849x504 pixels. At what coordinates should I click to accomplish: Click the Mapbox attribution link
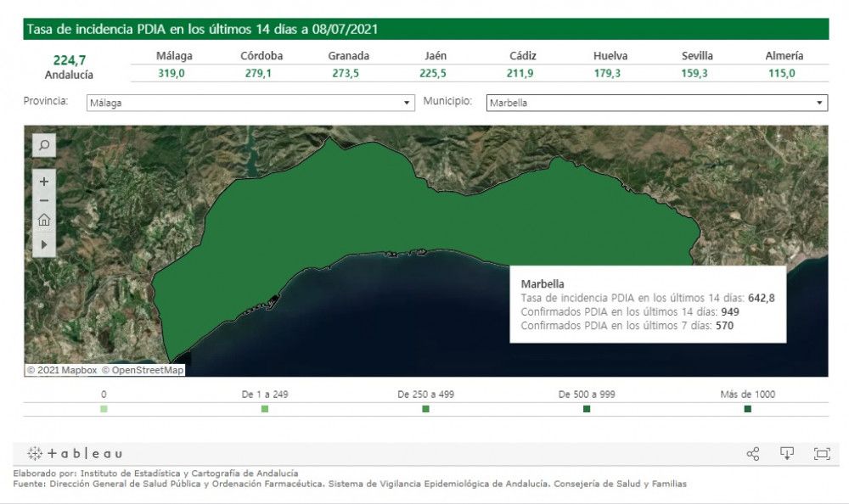pyautogui.click(x=62, y=370)
